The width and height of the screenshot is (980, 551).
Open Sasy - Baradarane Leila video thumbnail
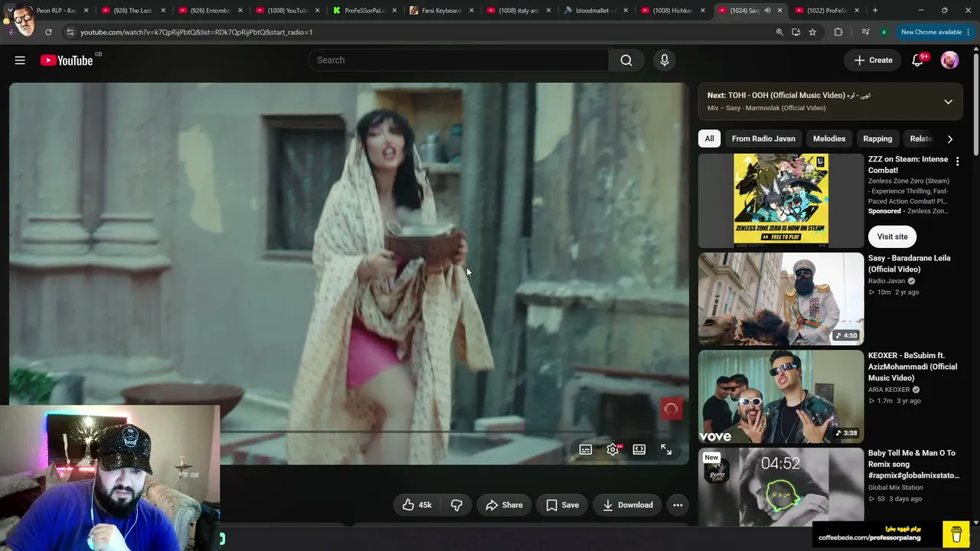781,298
